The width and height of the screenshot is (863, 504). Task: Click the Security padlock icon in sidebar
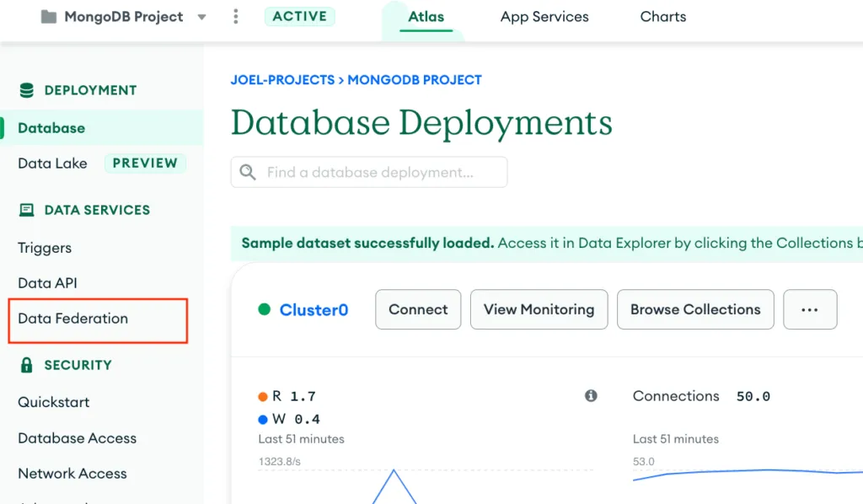(26, 365)
